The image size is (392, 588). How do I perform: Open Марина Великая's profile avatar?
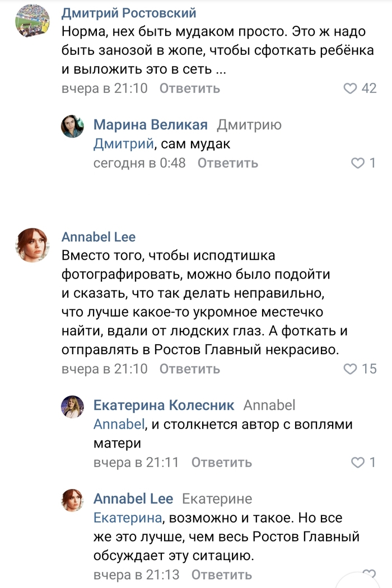[72, 126]
